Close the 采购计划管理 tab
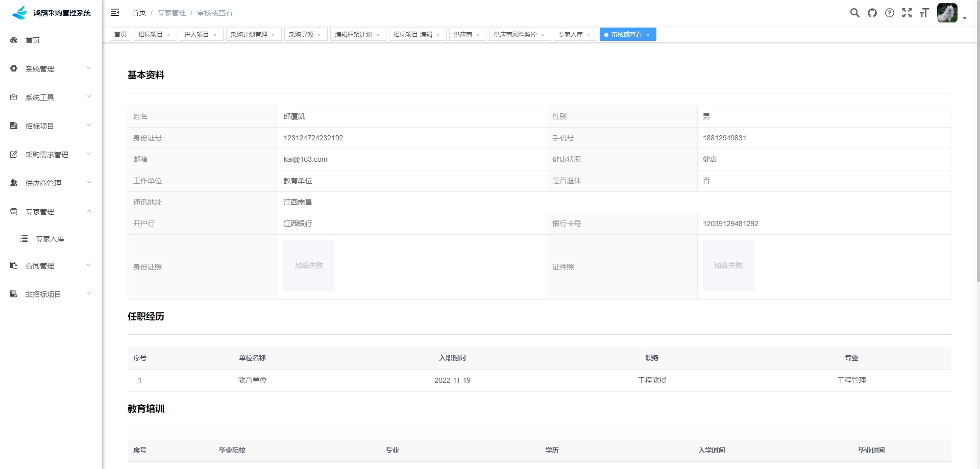 coord(273,35)
